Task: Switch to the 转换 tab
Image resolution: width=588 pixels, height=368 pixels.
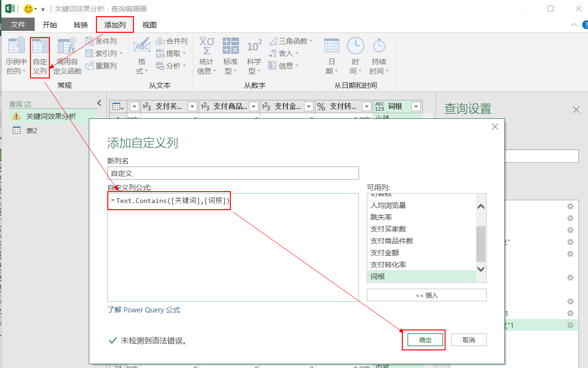Action: [81, 25]
